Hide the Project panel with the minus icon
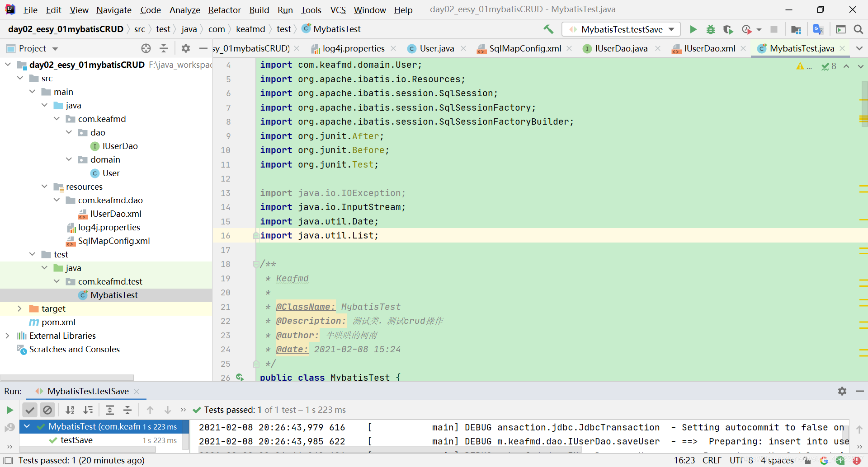The height and width of the screenshot is (467, 868). tap(203, 48)
